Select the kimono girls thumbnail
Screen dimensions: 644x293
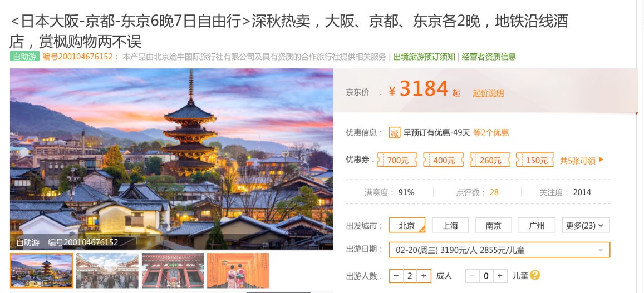[238, 270]
